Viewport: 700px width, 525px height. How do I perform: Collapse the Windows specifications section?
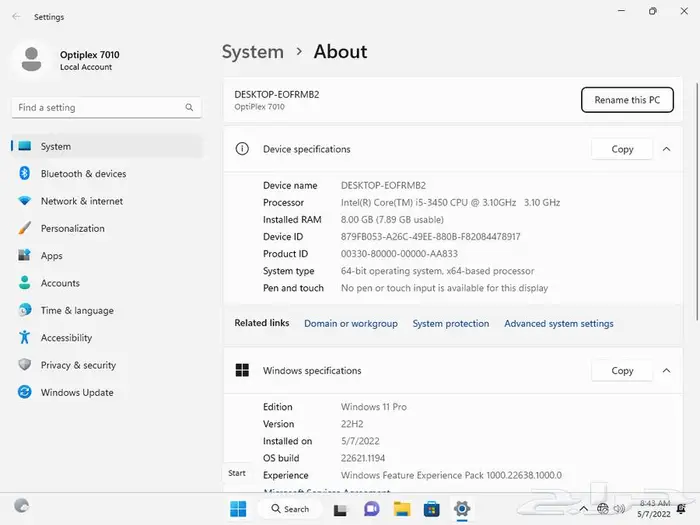coord(667,371)
